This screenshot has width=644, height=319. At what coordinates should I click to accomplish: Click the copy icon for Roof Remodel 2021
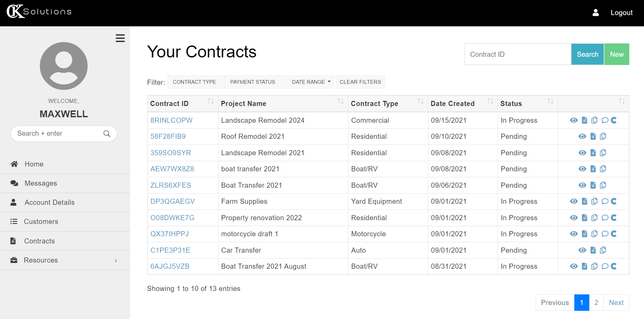603,136
